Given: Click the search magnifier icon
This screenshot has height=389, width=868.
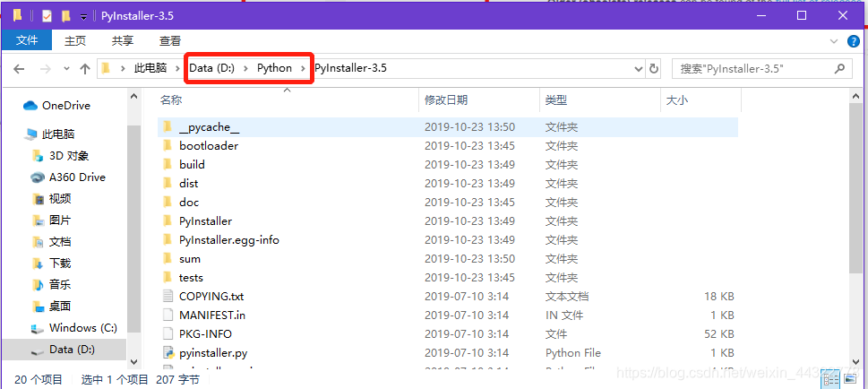Looking at the screenshot, I should click(839, 69).
